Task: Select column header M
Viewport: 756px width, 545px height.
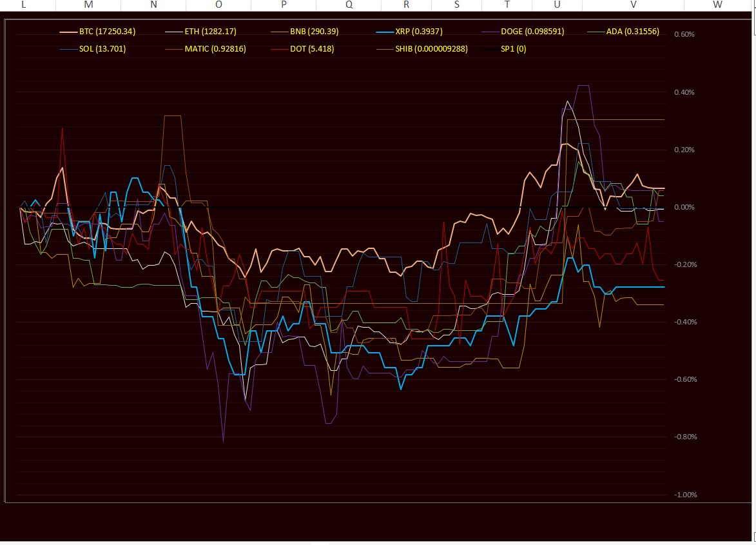Action: click(88, 5)
